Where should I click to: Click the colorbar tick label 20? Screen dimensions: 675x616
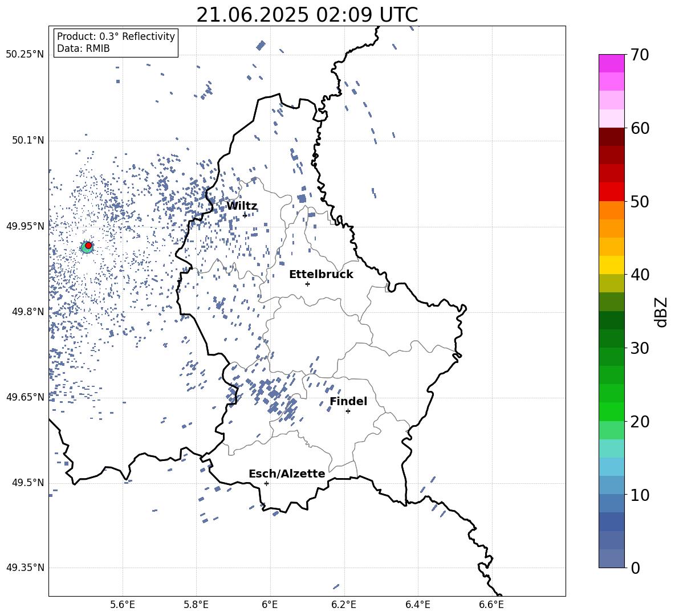click(x=640, y=422)
